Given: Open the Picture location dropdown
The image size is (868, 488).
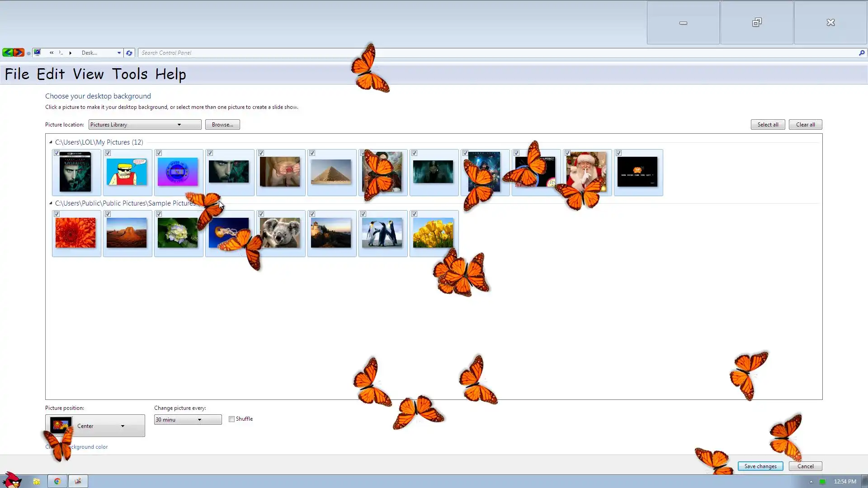Looking at the screenshot, I should coord(145,125).
